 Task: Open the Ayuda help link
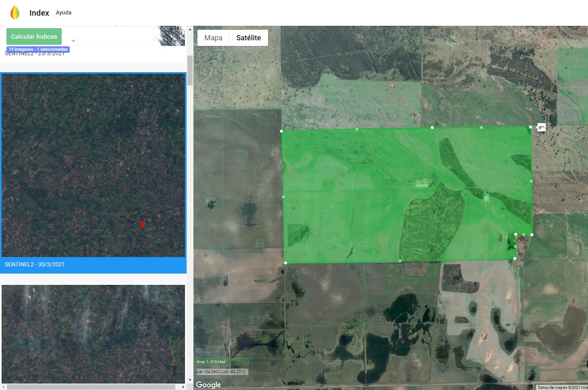[63, 12]
